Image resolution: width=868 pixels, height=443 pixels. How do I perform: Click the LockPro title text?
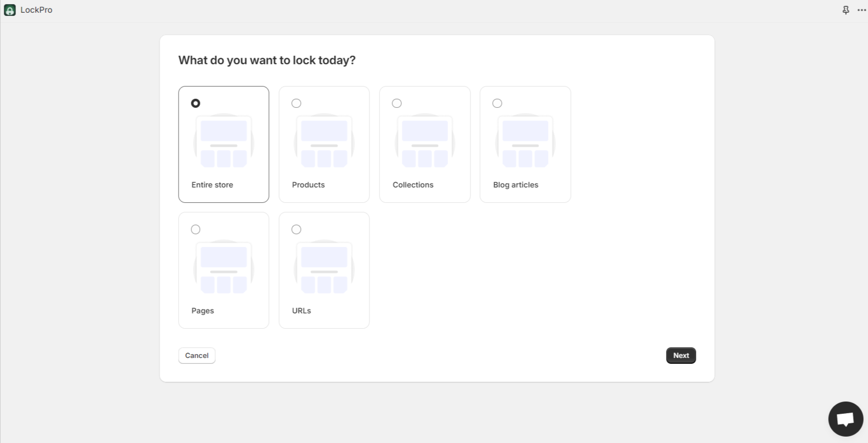[36, 10]
